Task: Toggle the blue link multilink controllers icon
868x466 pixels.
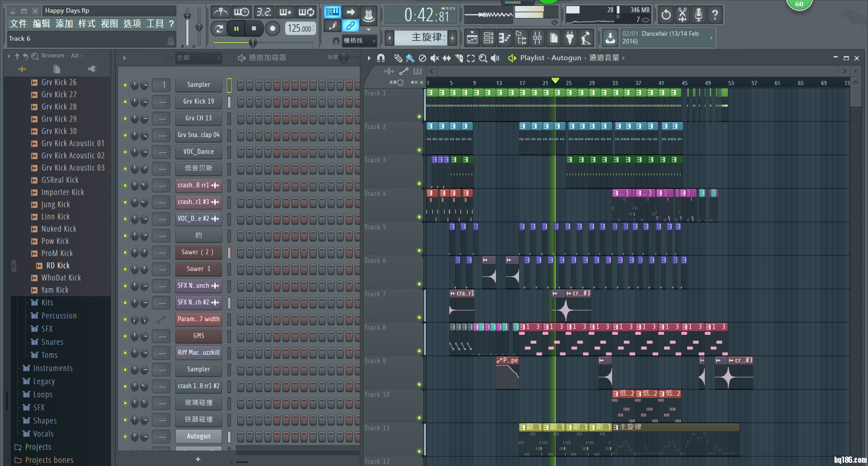Action: [350, 26]
